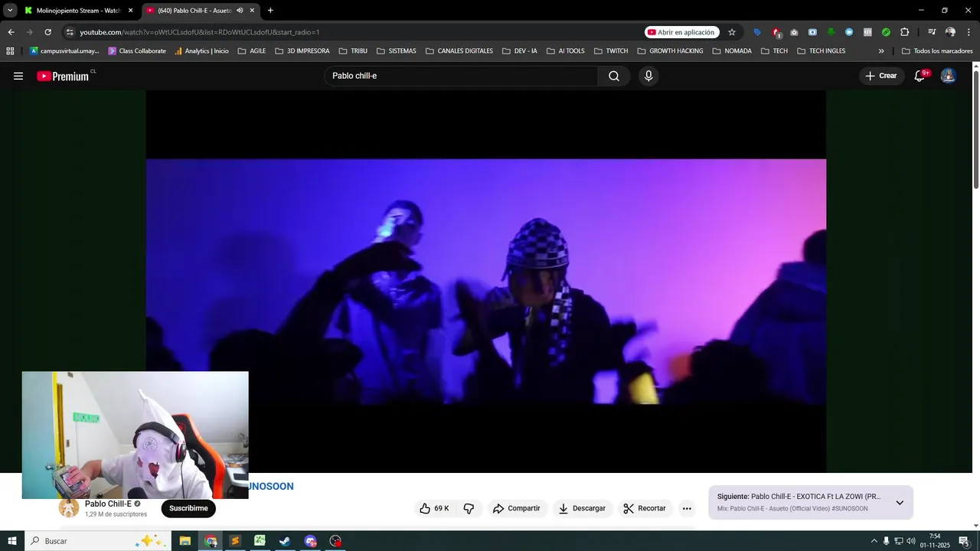The height and width of the screenshot is (551, 980).
Task: Open the CANALES DIGITALES bookmarks folder
Action: (459, 51)
